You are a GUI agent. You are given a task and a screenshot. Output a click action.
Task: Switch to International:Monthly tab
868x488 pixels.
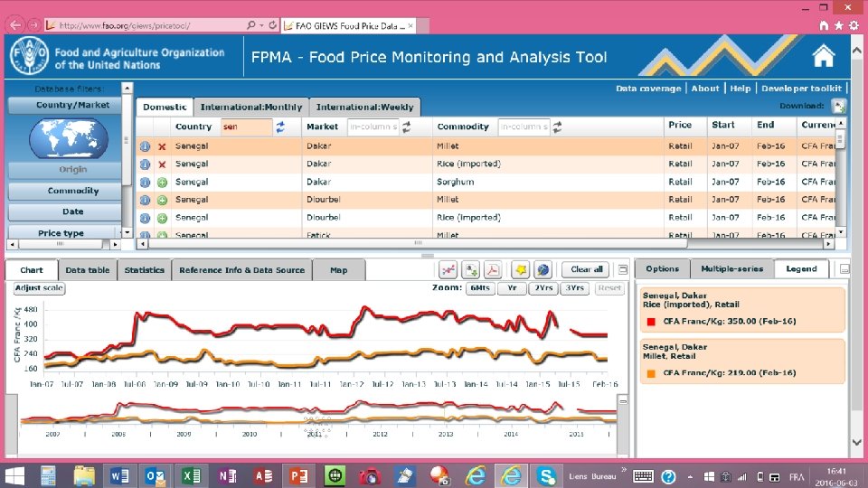[251, 107]
